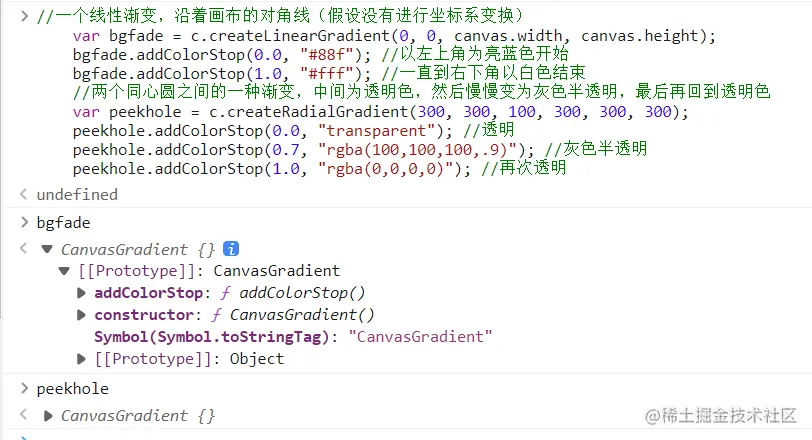This screenshot has width=812, height=440.
Task: Click the input chevron left of peekhole
Action: pyautogui.click(x=24, y=388)
